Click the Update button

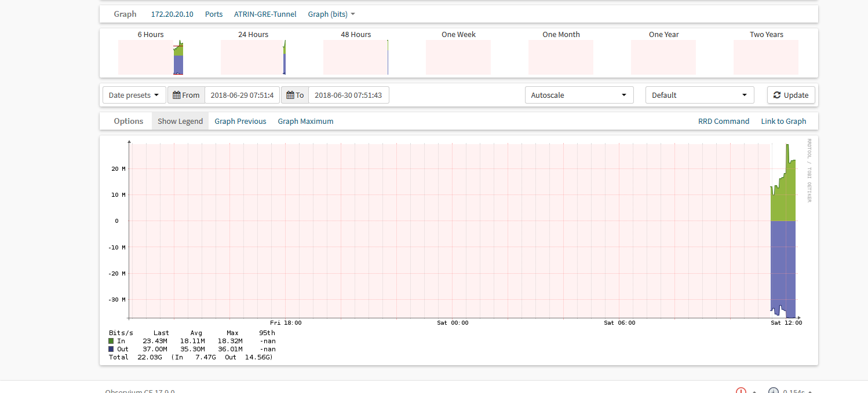pos(791,95)
